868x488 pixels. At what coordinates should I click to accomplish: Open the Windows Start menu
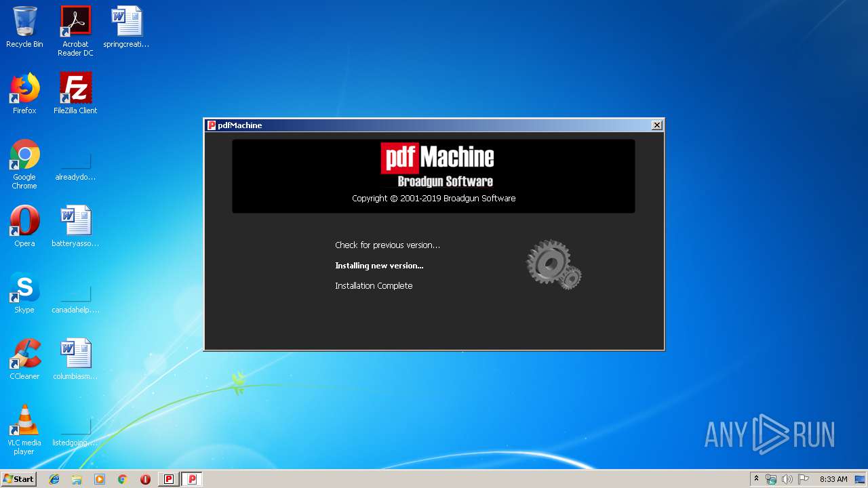click(x=19, y=479)
